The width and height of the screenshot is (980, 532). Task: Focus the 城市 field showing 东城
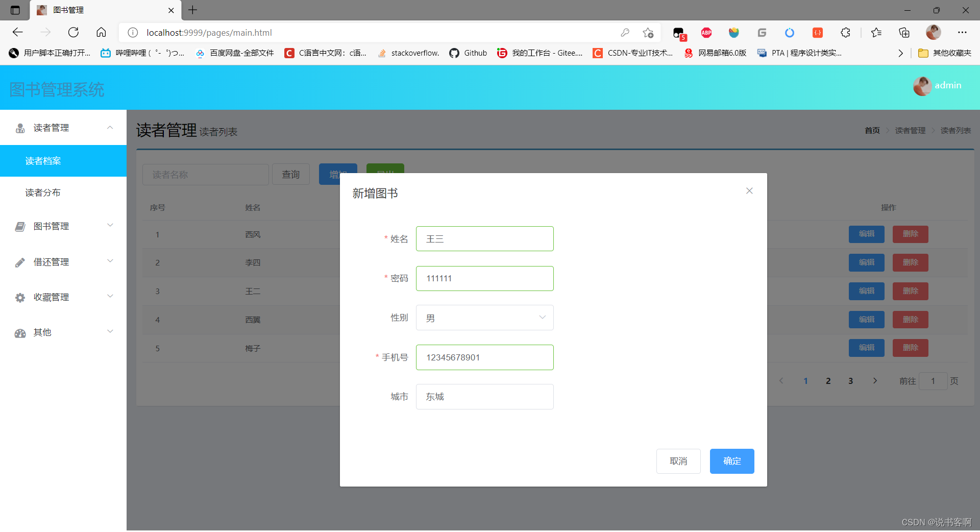pyautogui.click(x=485, y=397)
